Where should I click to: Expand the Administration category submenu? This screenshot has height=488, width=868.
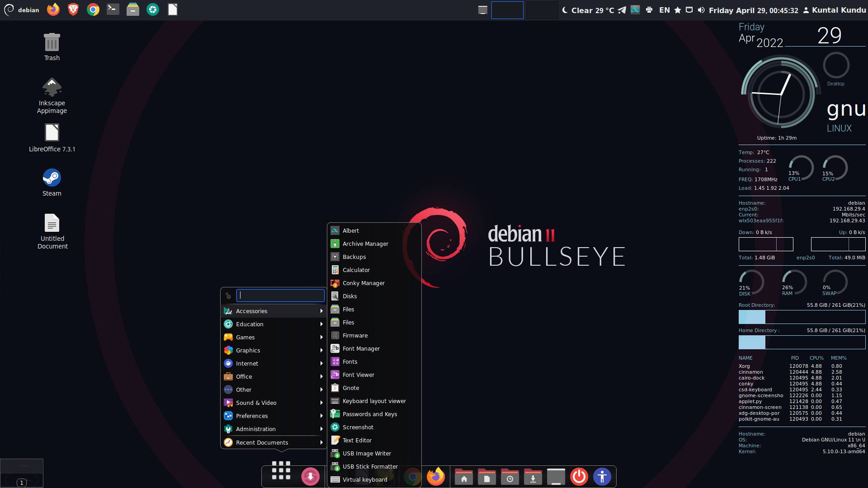point(274,429)
